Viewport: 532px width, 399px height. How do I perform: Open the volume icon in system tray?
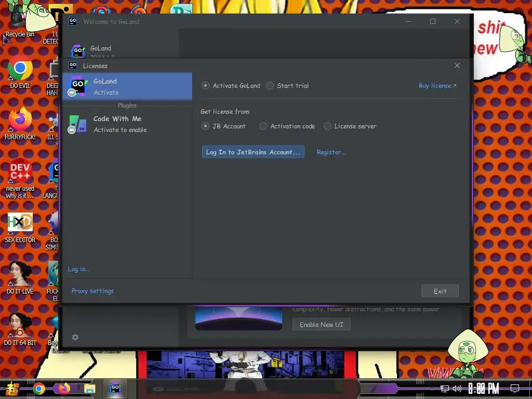457,389
